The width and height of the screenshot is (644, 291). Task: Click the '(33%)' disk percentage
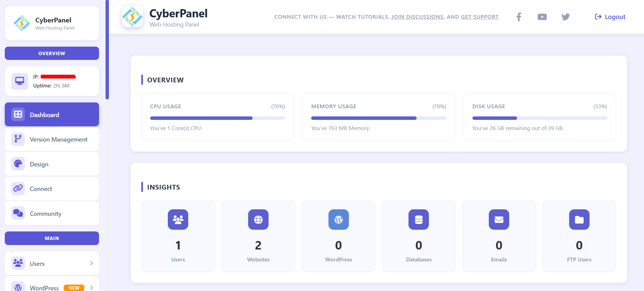click(x=600, y=107)
